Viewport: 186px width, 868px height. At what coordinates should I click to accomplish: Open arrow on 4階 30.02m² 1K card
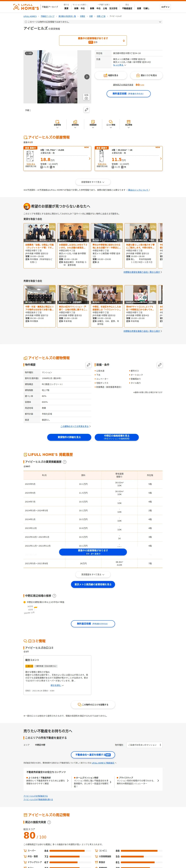click(x=161, y=158)
